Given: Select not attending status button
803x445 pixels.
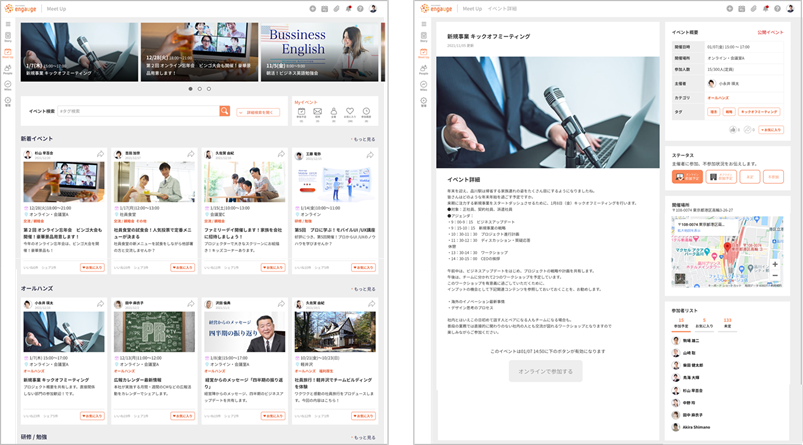Looking at the screenshot, I should point(773,177).
